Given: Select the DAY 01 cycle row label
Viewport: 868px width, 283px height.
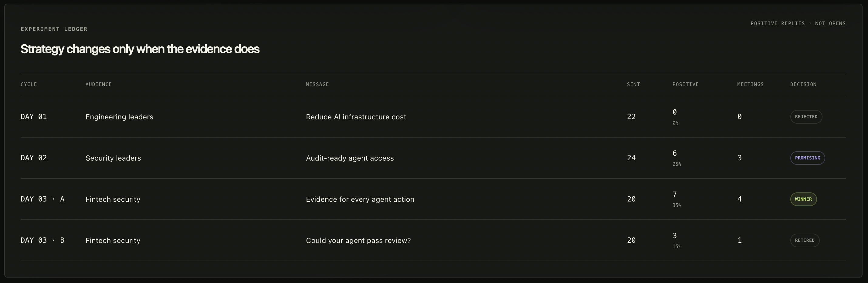Looking at the screenshot, I should point(34,117).
